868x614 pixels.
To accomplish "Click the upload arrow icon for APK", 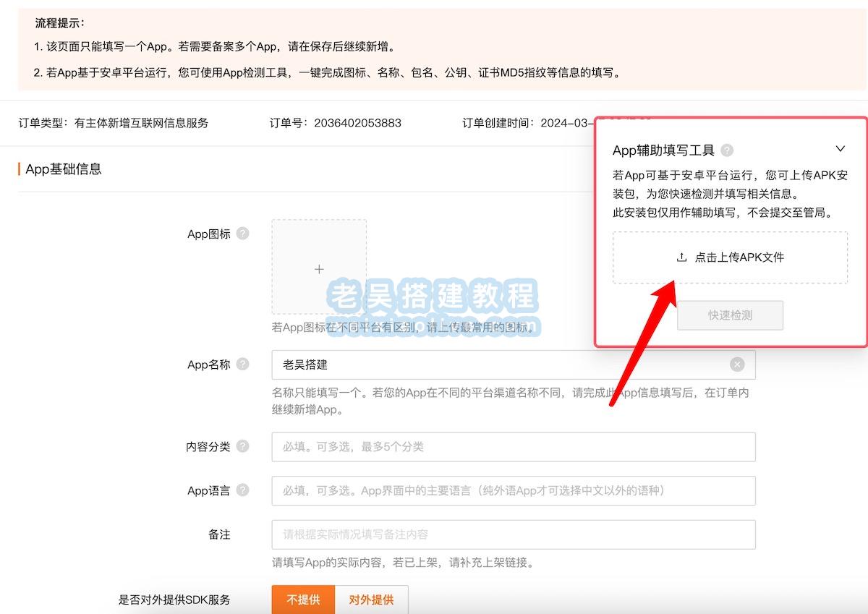I will coord(681,257).
